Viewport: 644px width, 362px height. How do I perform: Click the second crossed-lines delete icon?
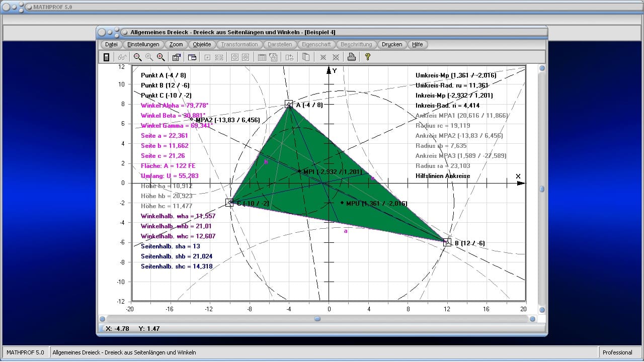[x=336, y=57]
